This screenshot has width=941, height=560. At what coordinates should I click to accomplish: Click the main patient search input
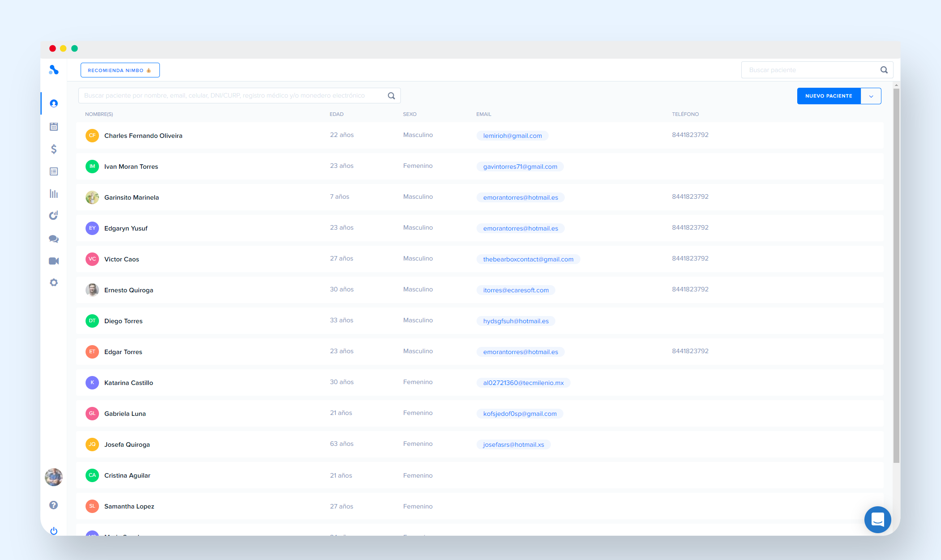coord(233,95)
